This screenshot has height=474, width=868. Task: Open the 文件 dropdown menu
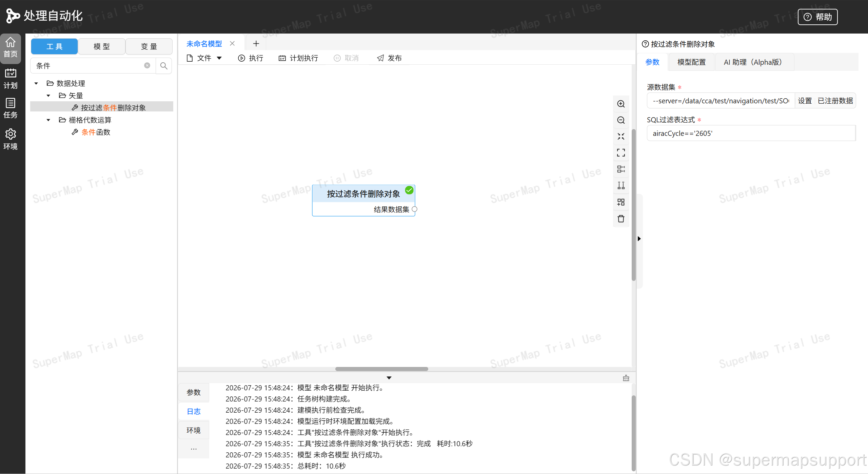204,58
